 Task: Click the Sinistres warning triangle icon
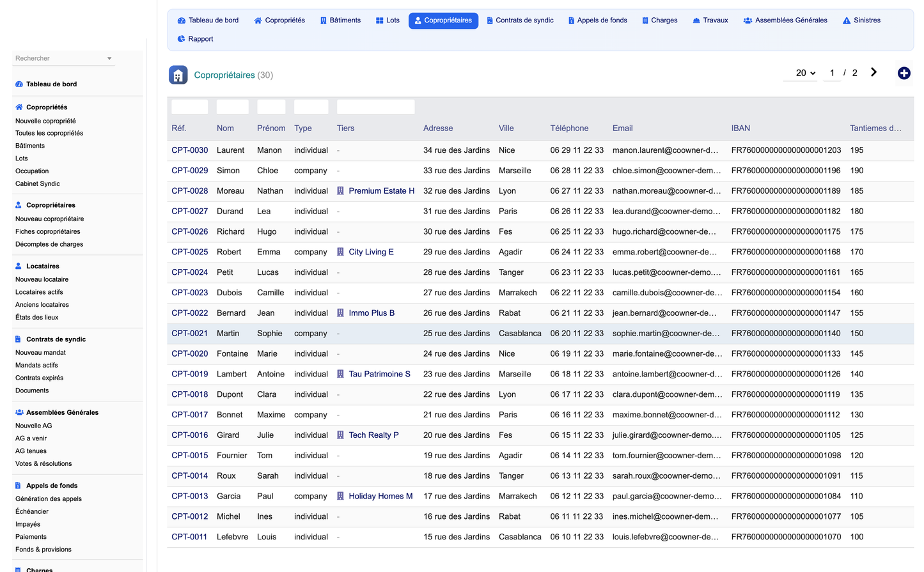(847, 20)
